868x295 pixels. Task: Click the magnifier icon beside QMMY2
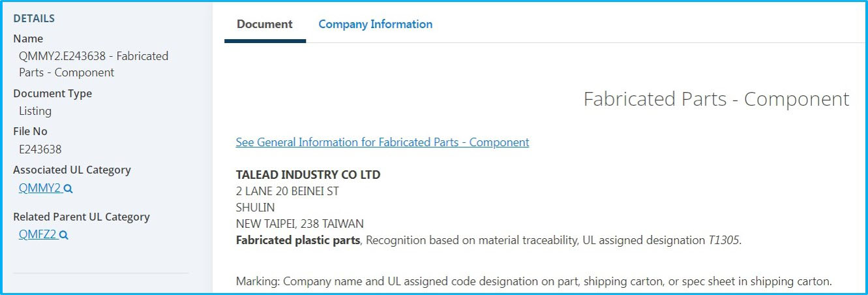click(x=68, y=189)
